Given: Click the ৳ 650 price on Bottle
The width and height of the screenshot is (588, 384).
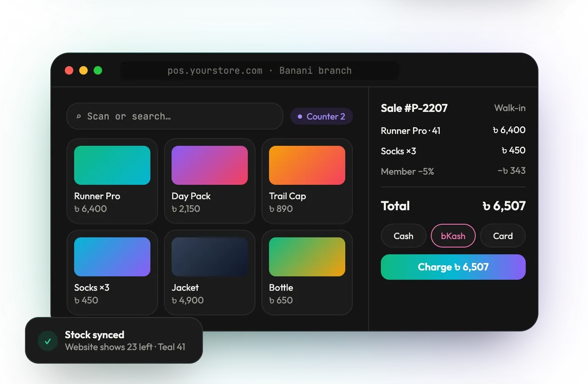Looking at the screenshot, I should [x=281, y=300].
